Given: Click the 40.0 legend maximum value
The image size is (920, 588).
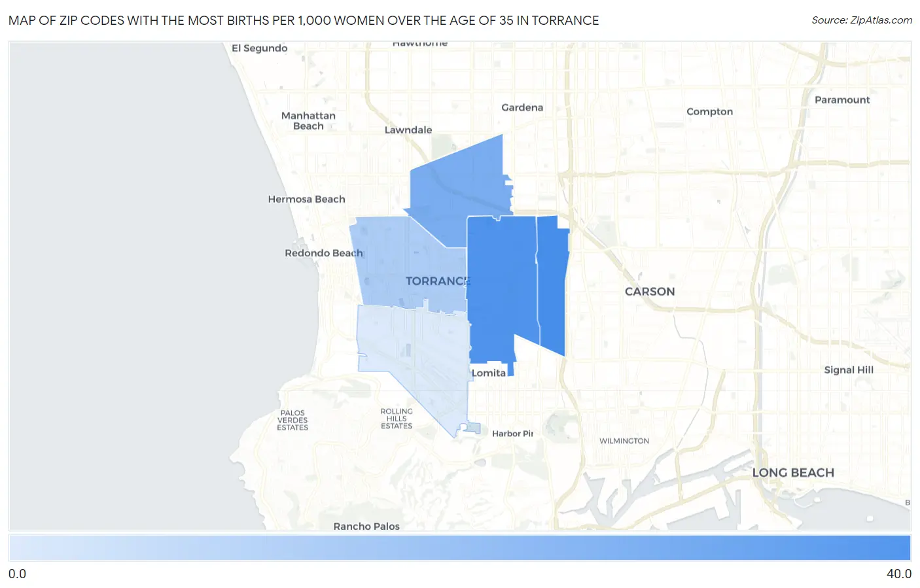Looking at the screenshot, I should click(899, 574).
